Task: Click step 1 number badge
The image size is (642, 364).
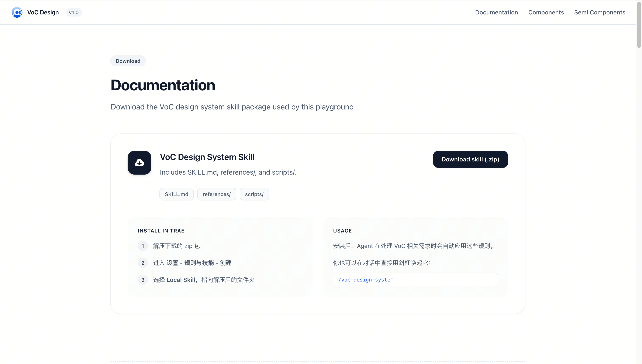Action: pyautogui.click(x=143, y=246)
